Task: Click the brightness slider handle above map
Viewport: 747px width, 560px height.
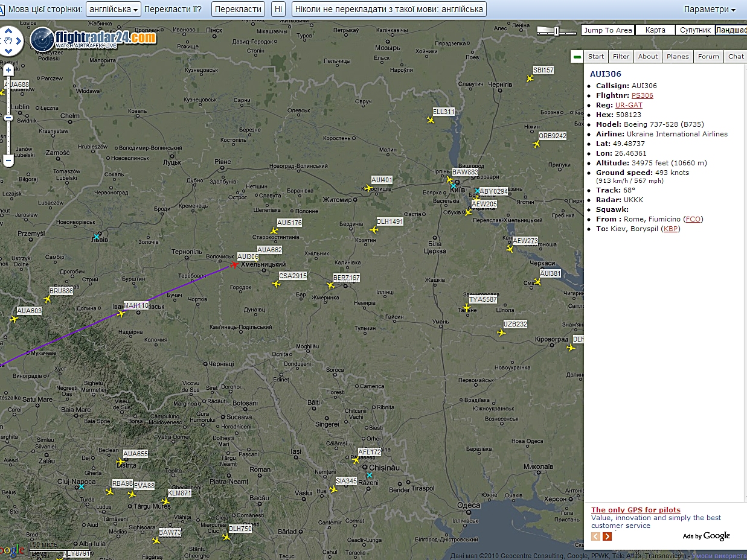Action: point(556,31)
